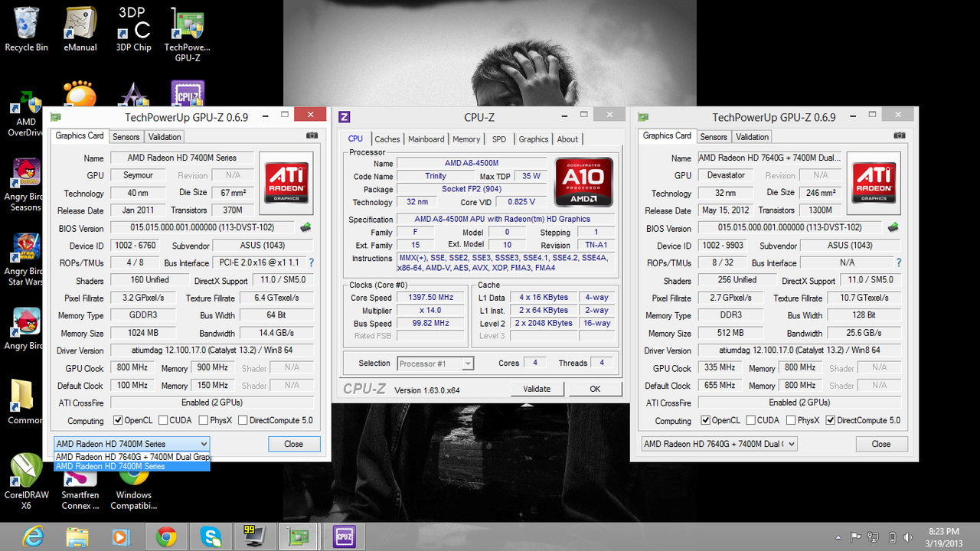Open Google Chrome from the taskbar
The height and width of the screenshot is (551, 980).
166,536
